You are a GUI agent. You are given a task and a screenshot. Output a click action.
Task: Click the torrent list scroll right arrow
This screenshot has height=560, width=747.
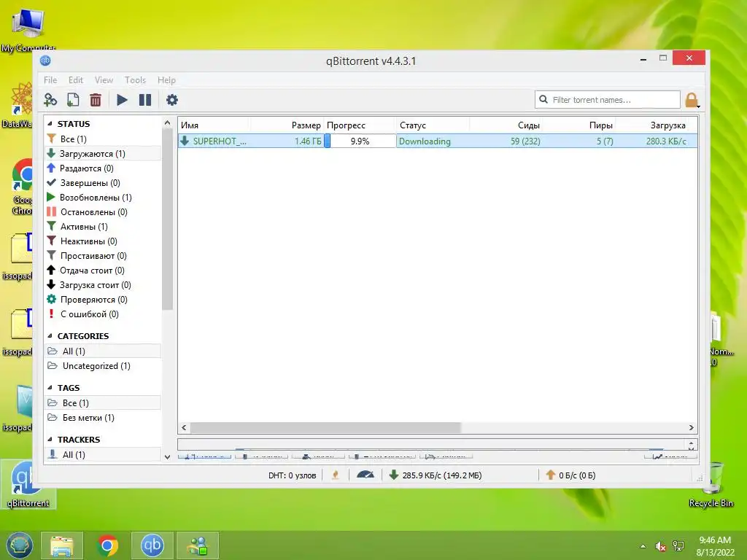point(692,427)
